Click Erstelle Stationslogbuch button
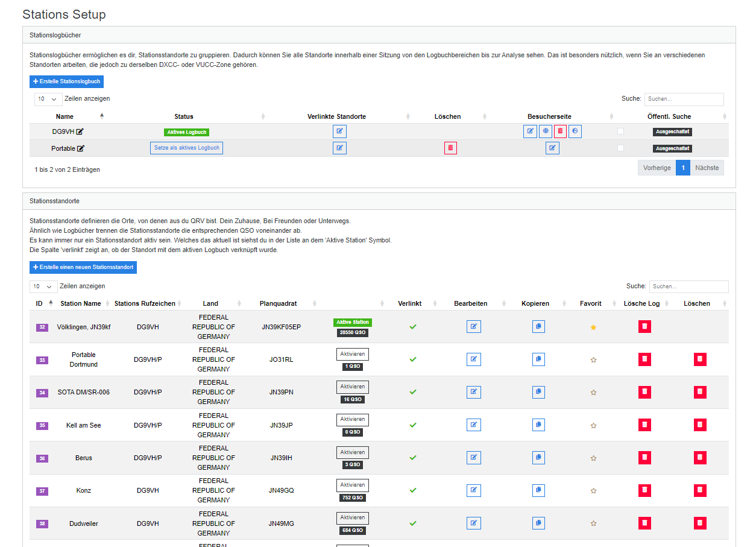756x547 pixels. coord(66,81)
